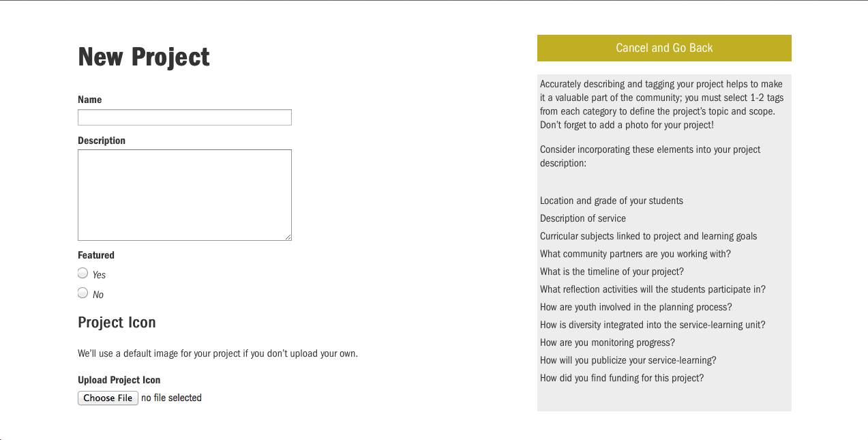
Task: Click the Name input field
Action: (184, 117)
